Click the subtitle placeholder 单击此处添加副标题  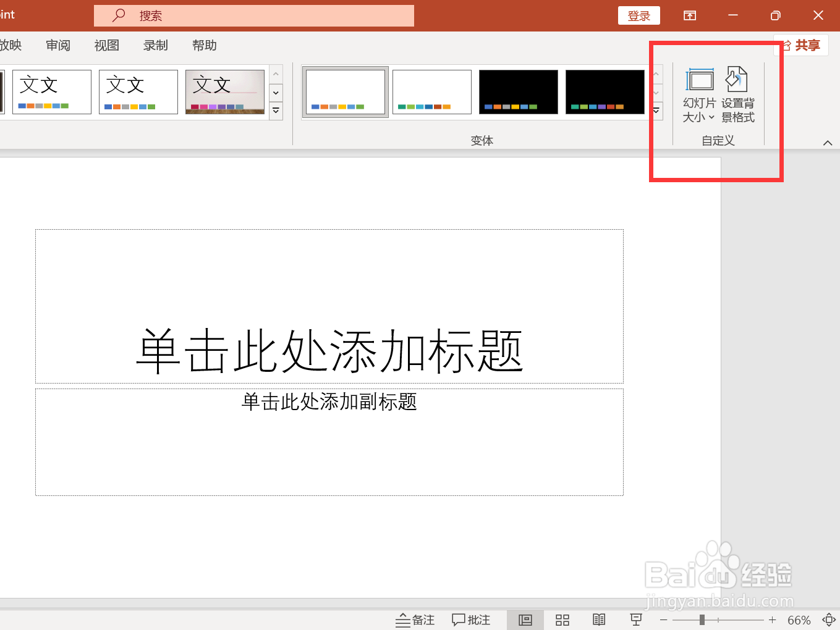(x=329, y=442)
